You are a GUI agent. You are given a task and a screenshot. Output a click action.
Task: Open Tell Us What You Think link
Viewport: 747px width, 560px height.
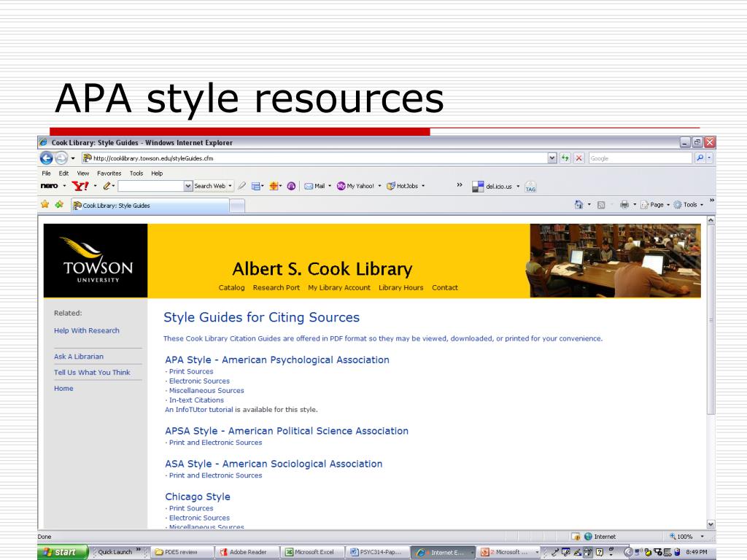(92, 373)
